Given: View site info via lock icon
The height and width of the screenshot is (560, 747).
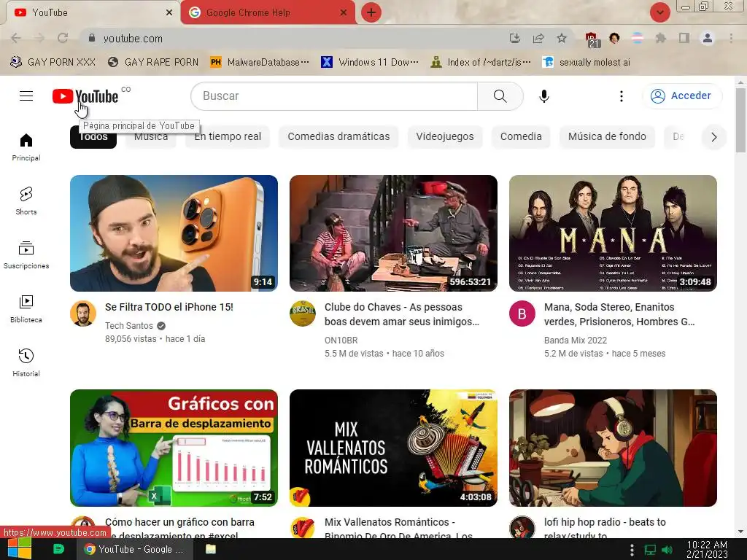Looking at the screenshot, I should point(92,38).
